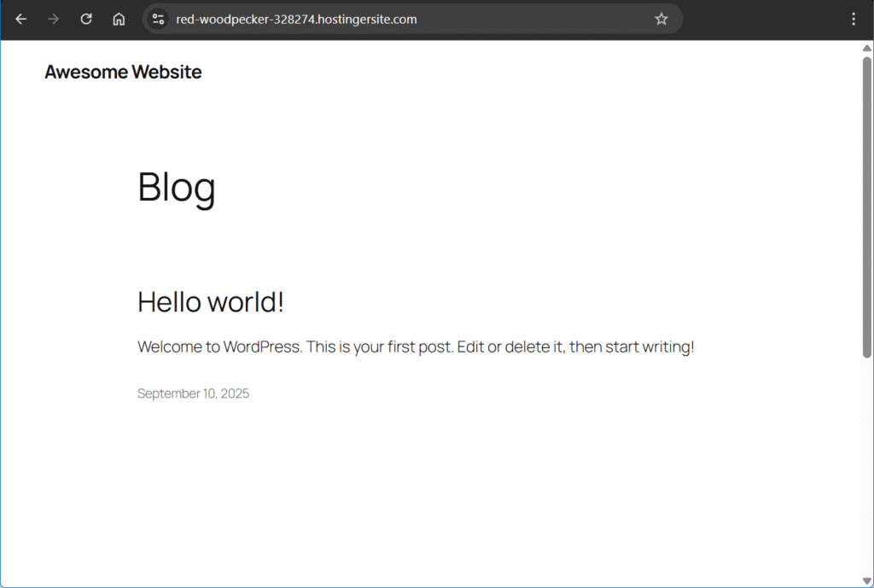Click the September 10, 2025 post date

193,393
